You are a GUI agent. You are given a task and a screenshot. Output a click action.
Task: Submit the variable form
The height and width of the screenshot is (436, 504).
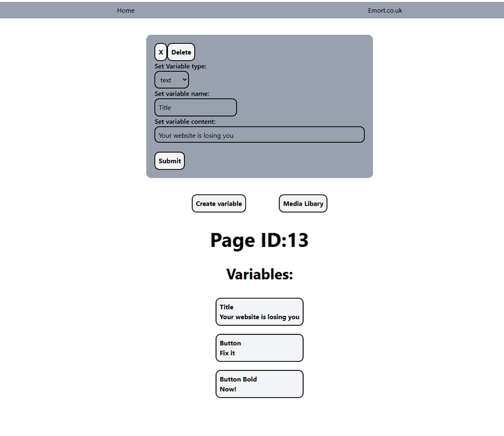click(x=169, y=161)
